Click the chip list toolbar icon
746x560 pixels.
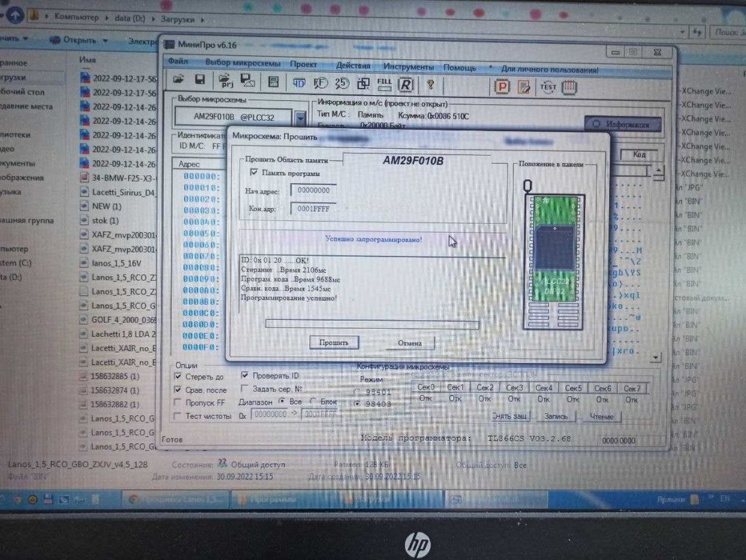(x=273, y=82)
